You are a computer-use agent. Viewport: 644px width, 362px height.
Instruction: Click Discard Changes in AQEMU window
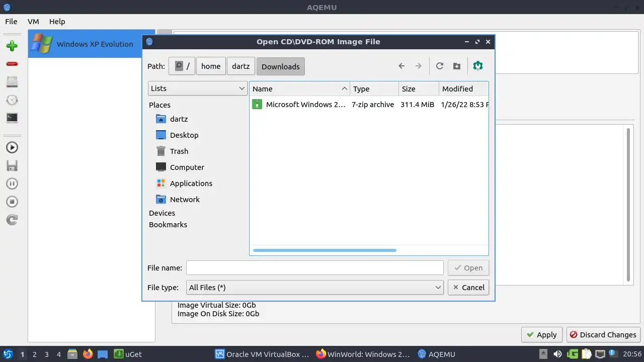click(x=603, y=335)
